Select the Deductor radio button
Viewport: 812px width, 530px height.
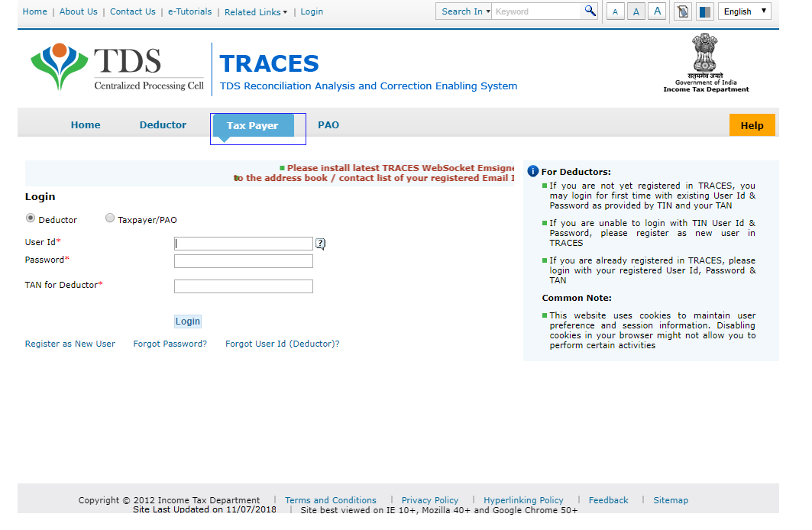pyautogui.click(x=30, y=218)
